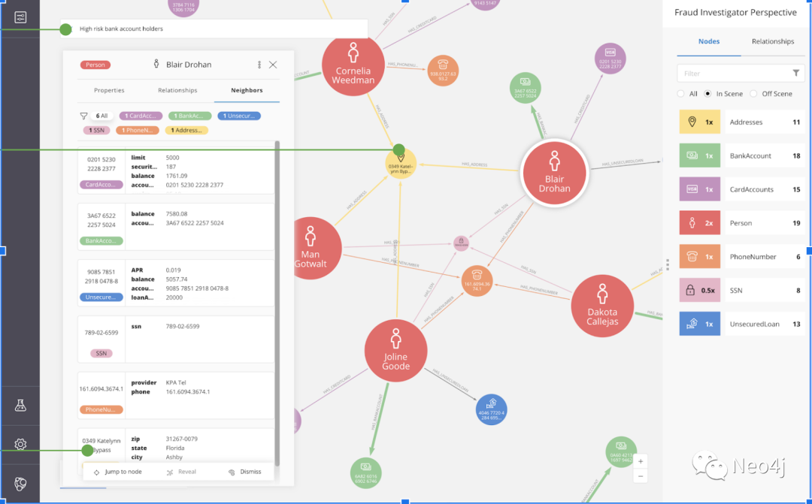
Task: Click the green 3A67 6522 bank account node
Action: (525, 88)
